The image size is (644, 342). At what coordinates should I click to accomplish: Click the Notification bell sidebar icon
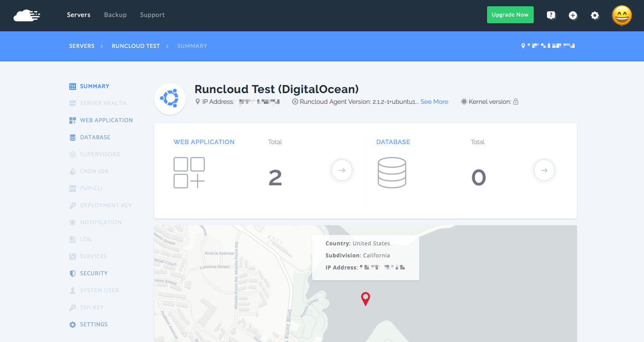pyautogui.click(x=72, y=222)
